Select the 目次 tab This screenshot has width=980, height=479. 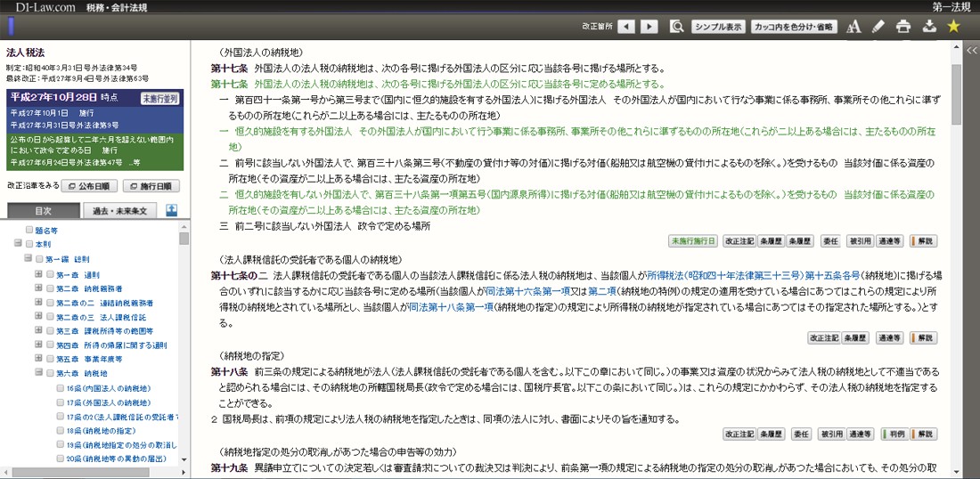coord(44,211)
